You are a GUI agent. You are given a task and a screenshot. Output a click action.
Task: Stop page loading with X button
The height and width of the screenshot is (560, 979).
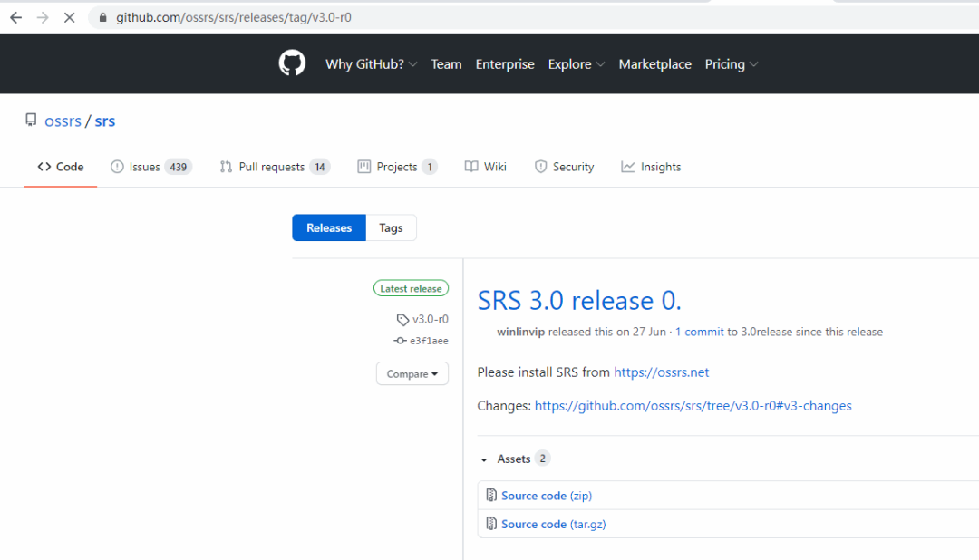pyautogui.click(x=69, y=17)
